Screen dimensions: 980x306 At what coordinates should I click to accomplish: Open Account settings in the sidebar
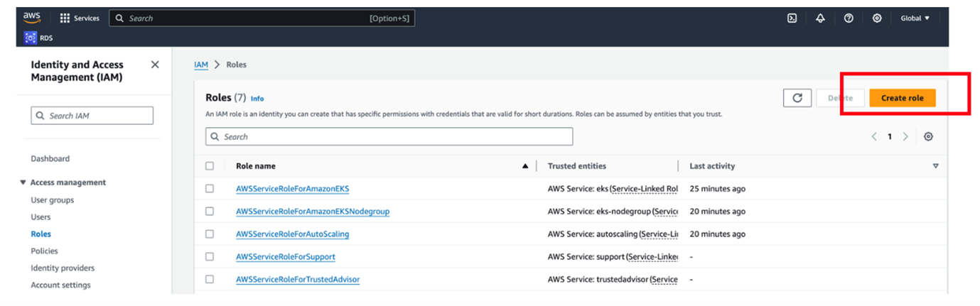coord(60,285)
